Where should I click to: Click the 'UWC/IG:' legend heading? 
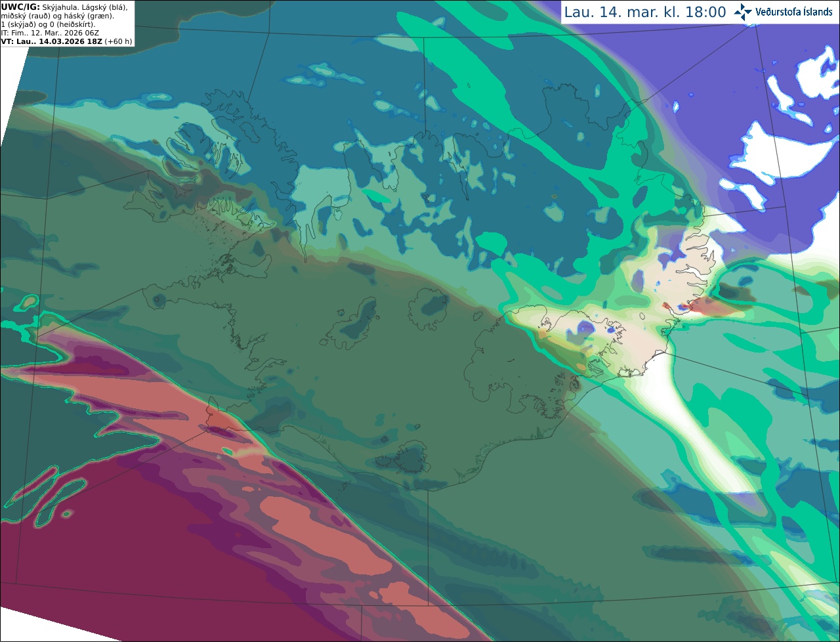(20, 7)
